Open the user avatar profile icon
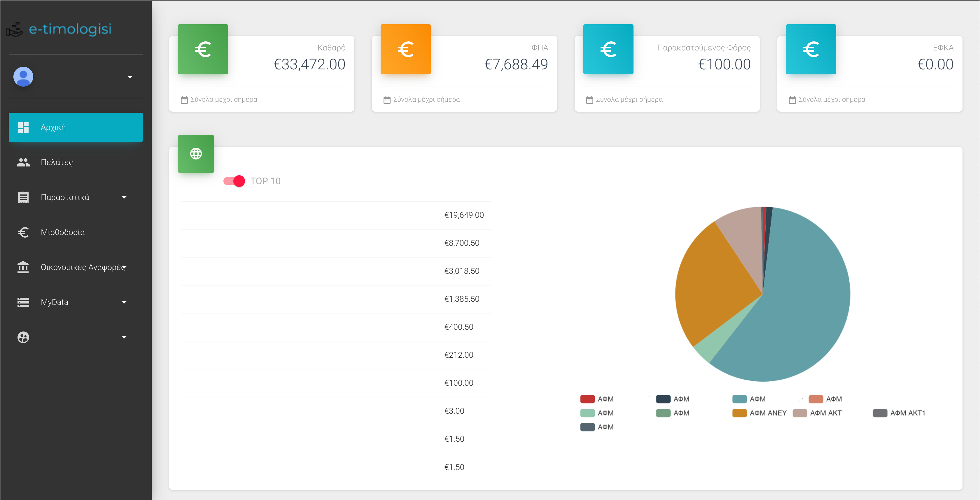The height and width of the screenshot is (500, 980). [23, 77]
